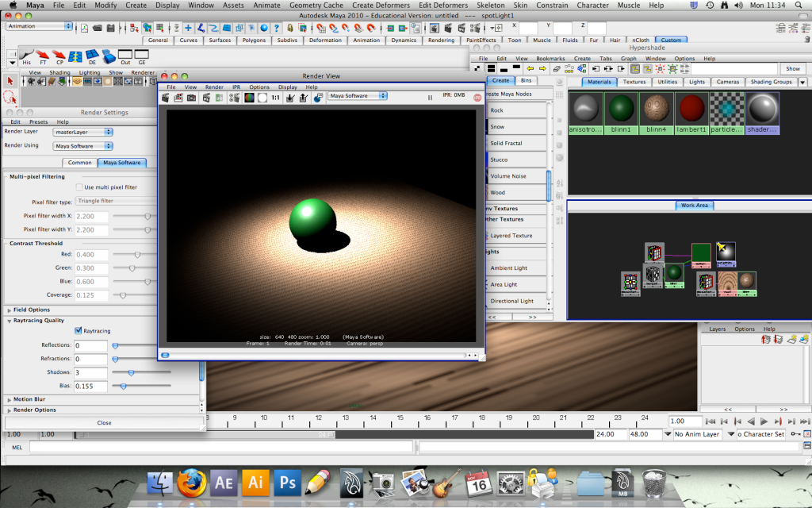
Task: Click the Show button in Hypershade
Action: point(793,68)
